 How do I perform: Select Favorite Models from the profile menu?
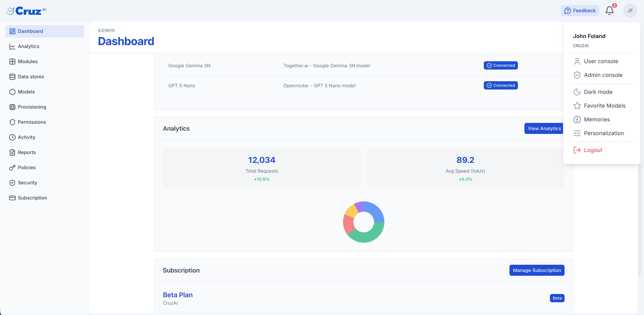(x=605, y=106)
